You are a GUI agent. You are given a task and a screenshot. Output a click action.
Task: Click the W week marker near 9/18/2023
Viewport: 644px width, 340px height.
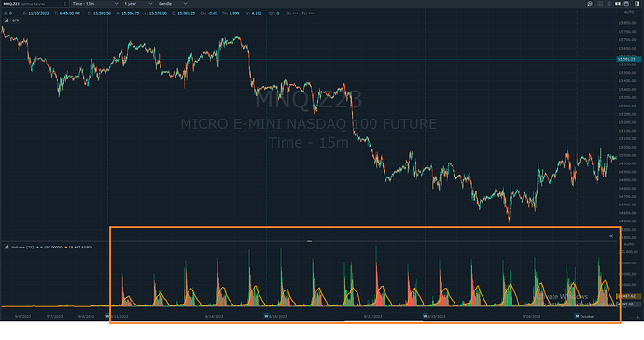tap(266, 316)
